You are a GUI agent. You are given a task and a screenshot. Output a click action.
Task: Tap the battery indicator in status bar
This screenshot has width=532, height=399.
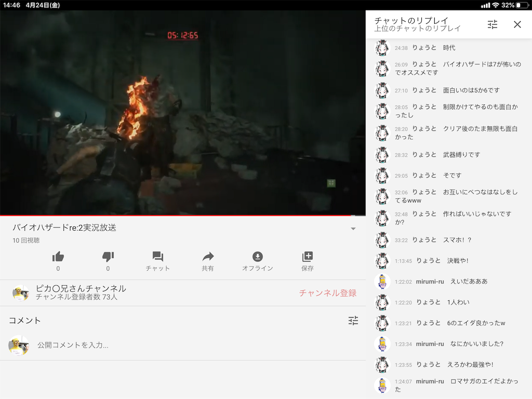click(x=523, y=5)
